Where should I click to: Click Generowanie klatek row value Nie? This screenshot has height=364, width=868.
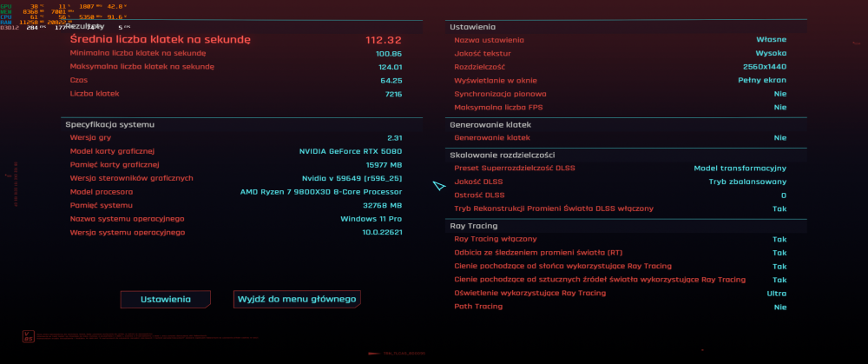pos(780,138)
